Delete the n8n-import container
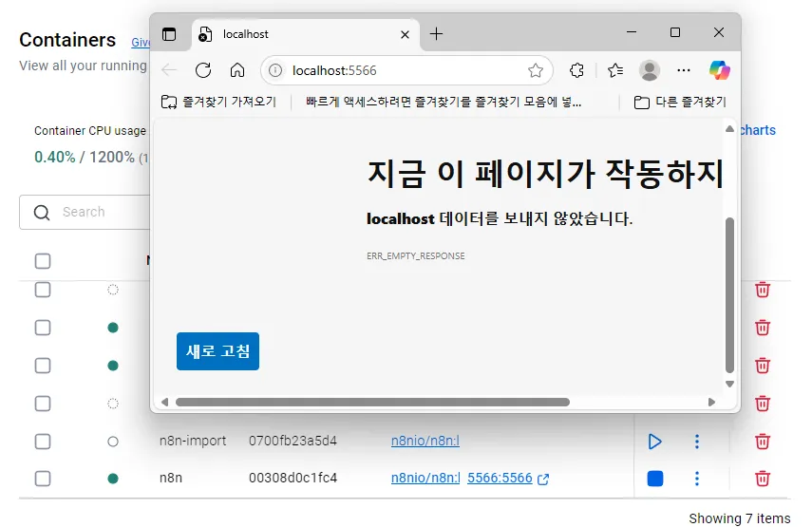 [763, 442]
